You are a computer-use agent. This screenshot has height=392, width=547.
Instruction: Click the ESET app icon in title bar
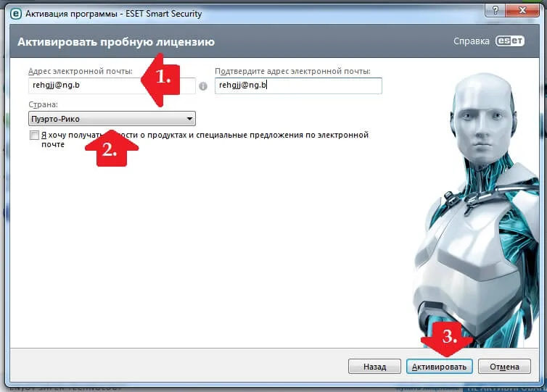click(x=16, y=14)
